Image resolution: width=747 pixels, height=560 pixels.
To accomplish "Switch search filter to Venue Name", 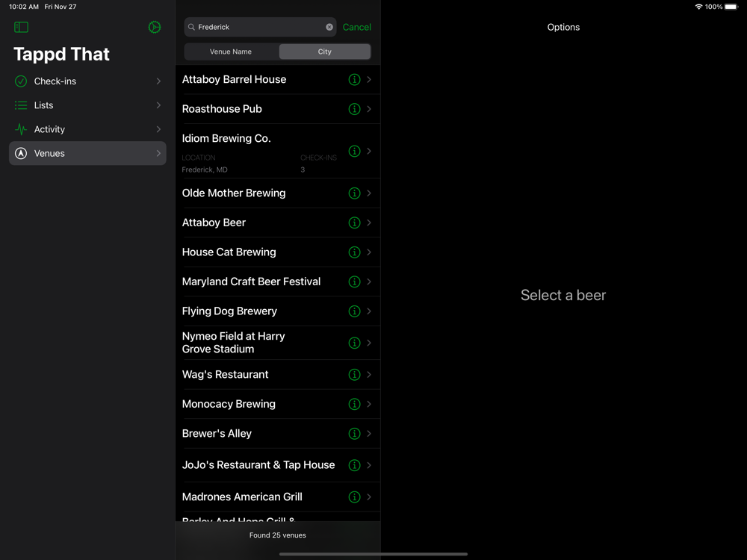I will [x=231, y=52].
